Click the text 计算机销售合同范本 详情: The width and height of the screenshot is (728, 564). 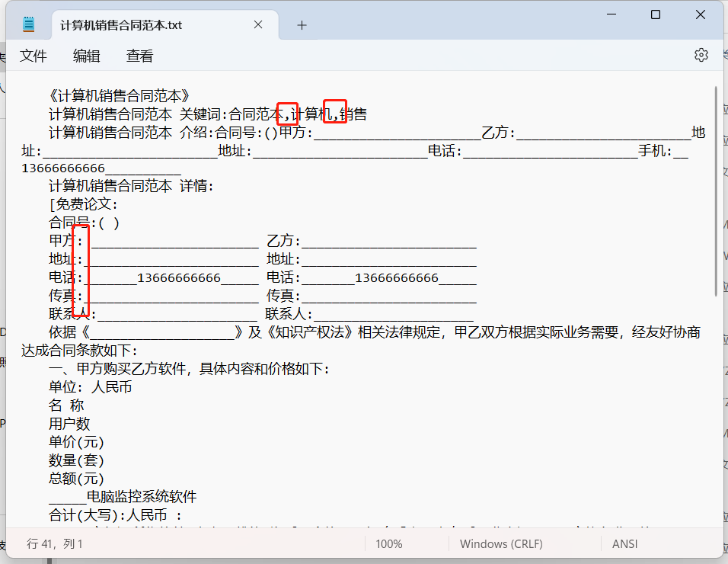pyautogui.click(x=131, y=186)
